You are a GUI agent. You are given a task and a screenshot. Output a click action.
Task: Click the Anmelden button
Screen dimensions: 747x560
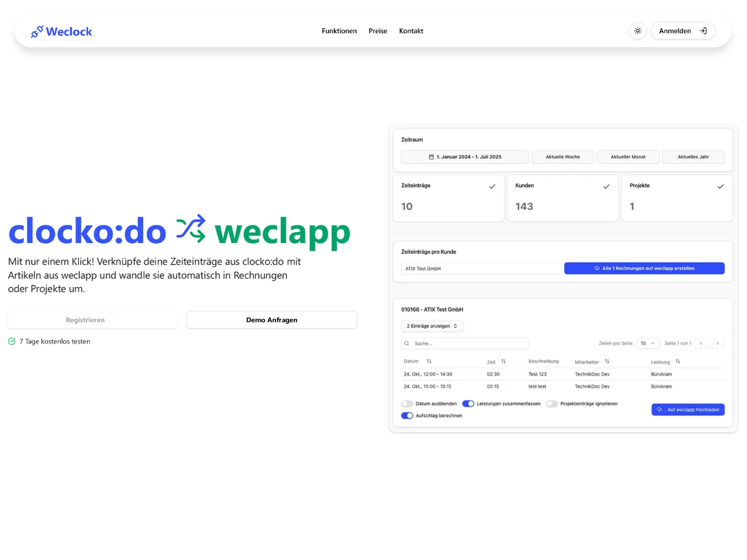point(683,31)
